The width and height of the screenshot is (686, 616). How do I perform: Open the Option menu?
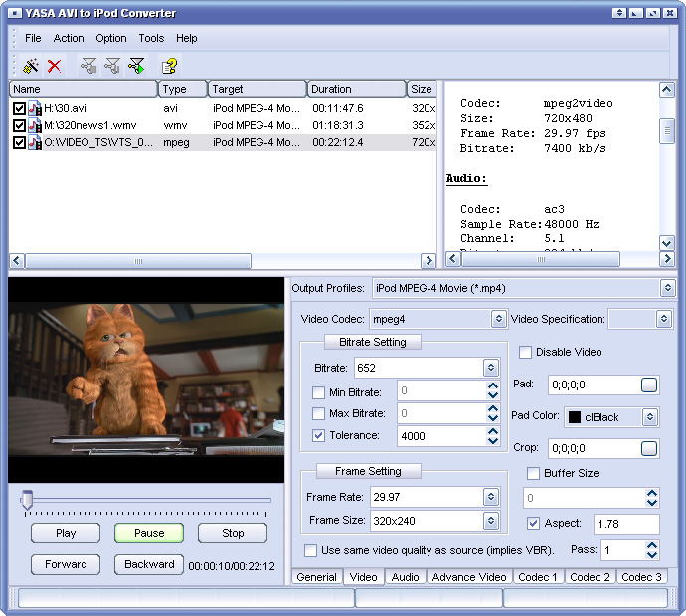pos(110,38)
